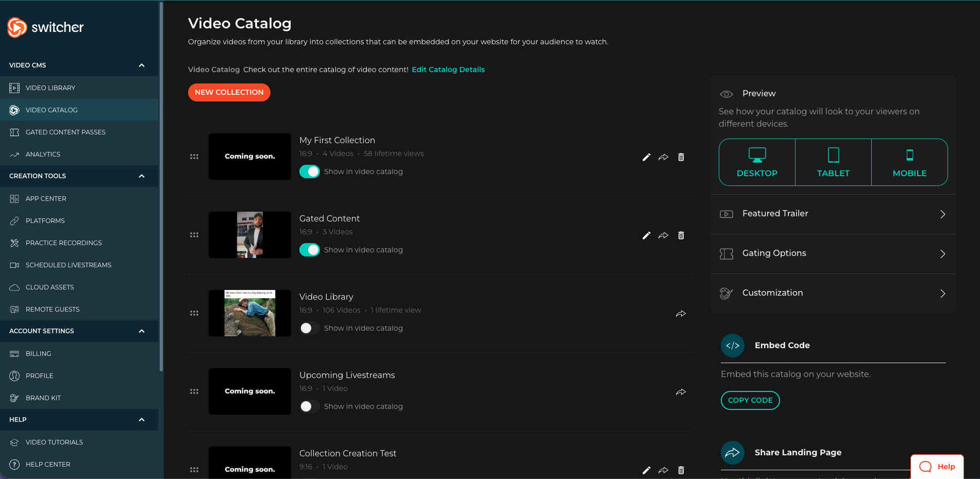
Task: Preview catalog on Mobile
Action: tap(909, 162)
